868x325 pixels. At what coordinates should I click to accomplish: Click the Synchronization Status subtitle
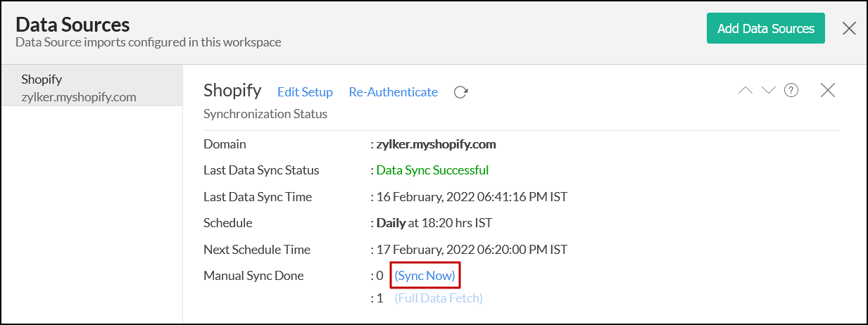(x=265, y=113)
